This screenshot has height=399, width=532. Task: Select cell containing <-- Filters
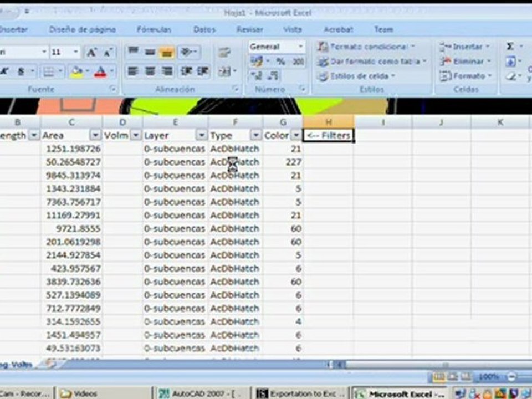tap(328, 135)
